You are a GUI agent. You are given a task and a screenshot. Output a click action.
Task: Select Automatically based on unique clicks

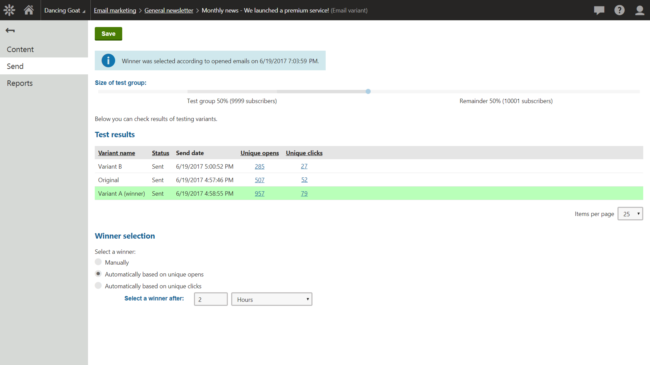point(98,285)
